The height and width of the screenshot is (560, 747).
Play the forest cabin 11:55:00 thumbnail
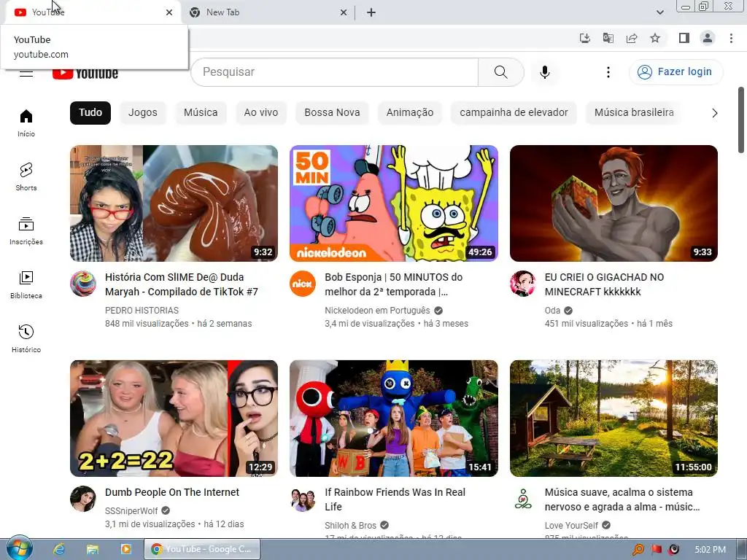[x=614, y=419]
